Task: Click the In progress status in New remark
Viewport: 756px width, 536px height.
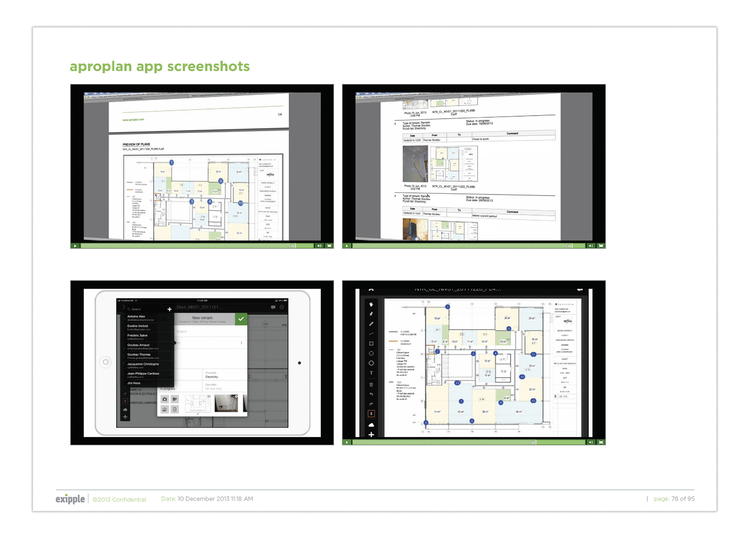Action: coord(167,389)
